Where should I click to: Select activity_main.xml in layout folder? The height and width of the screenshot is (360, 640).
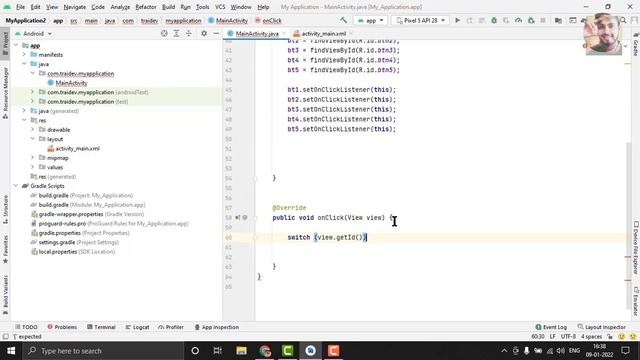tap(78, 148)
